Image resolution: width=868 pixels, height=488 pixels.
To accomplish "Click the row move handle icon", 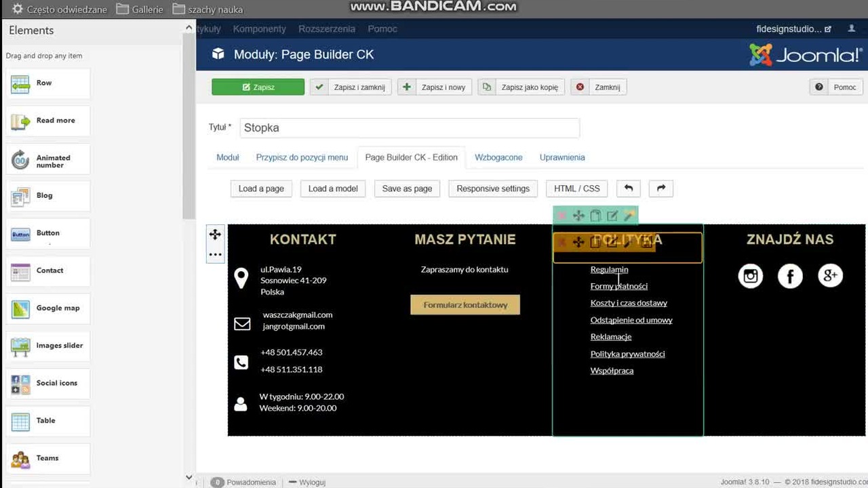I will click(215, 235).
